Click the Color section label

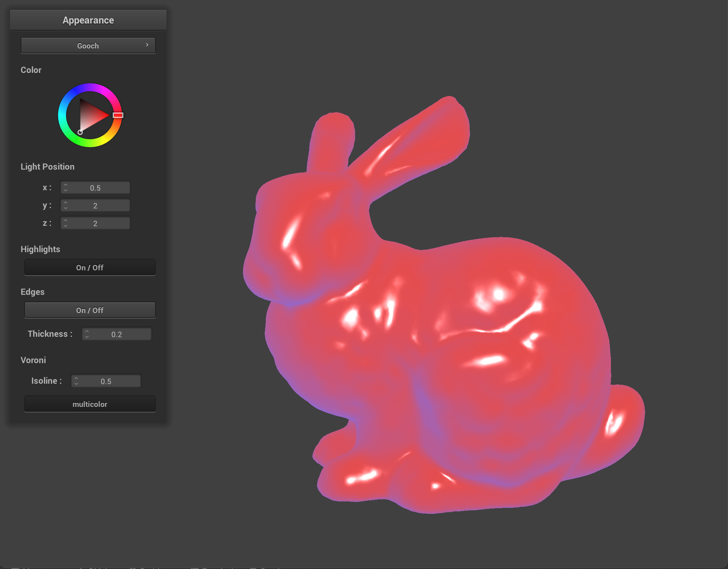(x=31, y=70)
